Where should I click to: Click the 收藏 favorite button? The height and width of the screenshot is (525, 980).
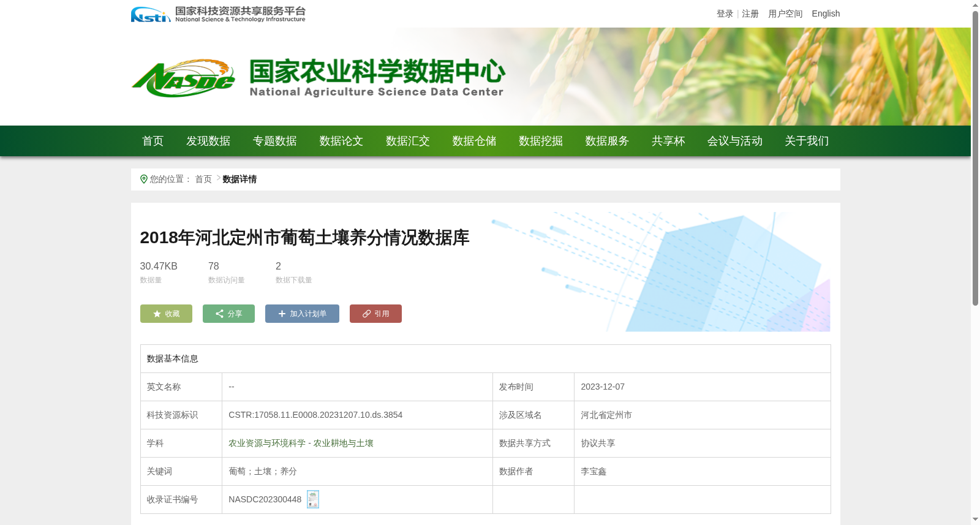point(166,314)
